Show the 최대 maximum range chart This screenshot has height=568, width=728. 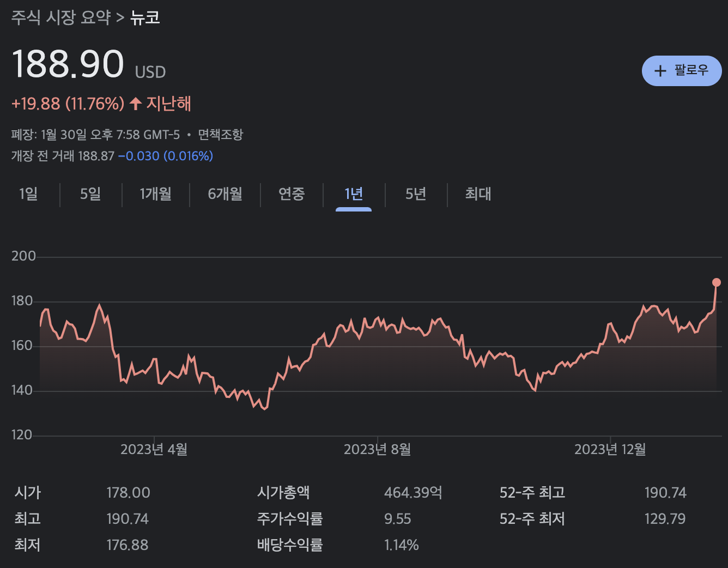[478, 194]
